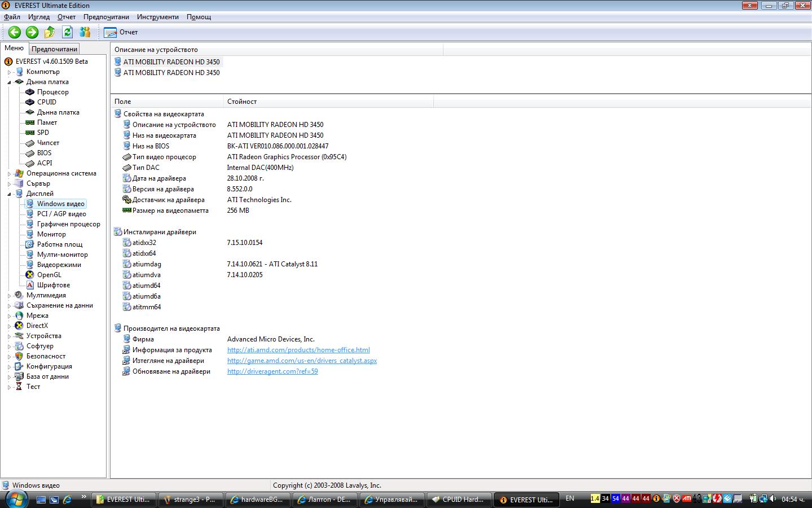The height and width of the screenshot is (508, 812).
Task: Select SPD in the tree
Action: tap(43, 133)
